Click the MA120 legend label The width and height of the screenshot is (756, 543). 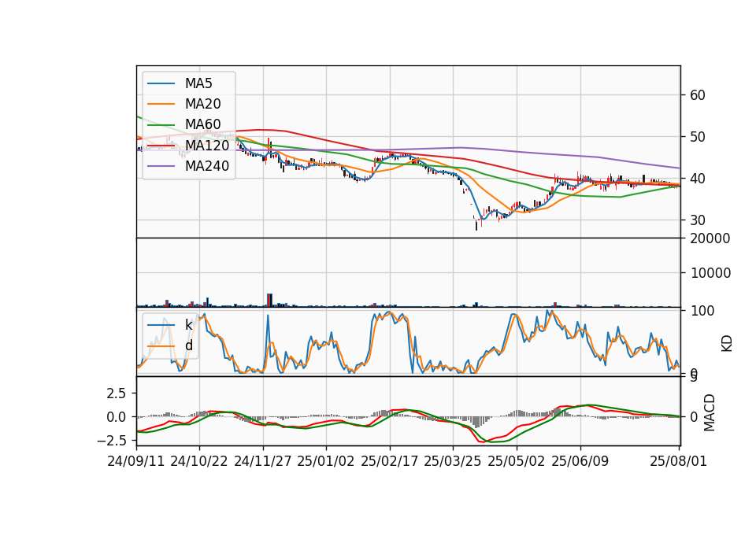(x=207, y=145)
